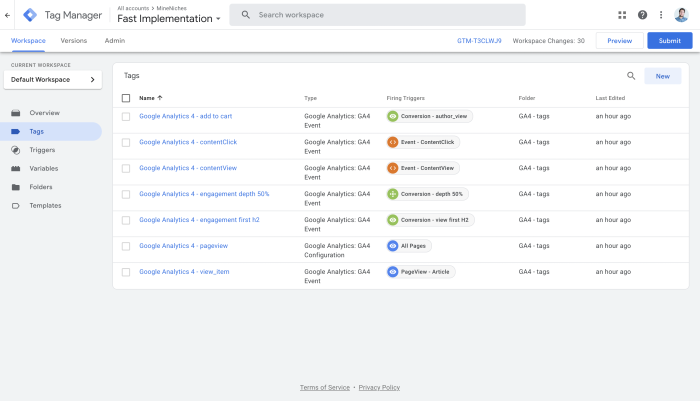Switch to the Versions tab
The width and height of the screenshot is (700, 401).
tap(74, 41)
